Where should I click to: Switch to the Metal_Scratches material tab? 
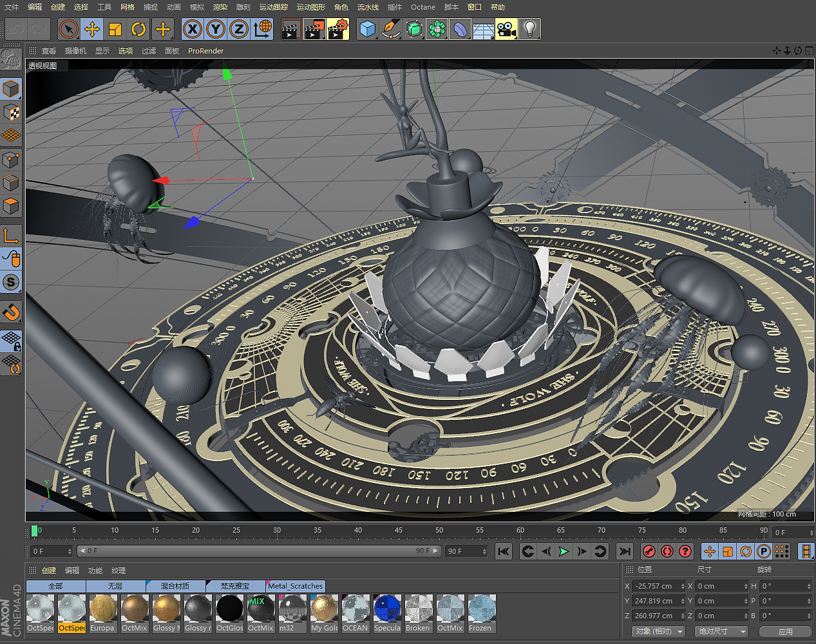(x=296, y=586)
